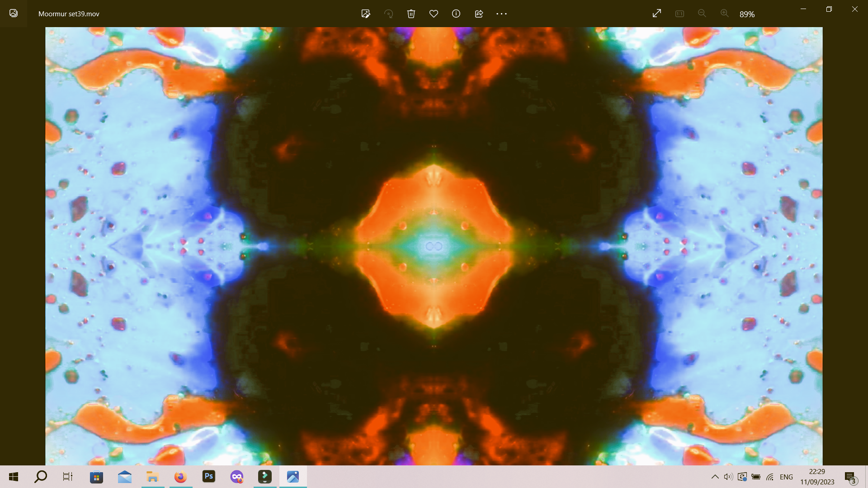Toggle the Favorite heart icon
The height and width of the screenshot is (488, 868).
click(x=434, y=14)
